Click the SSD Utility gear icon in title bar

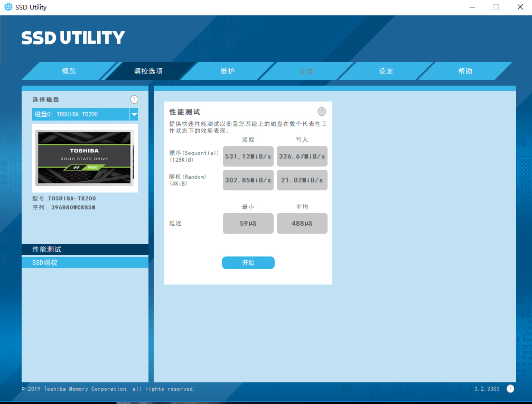pyautogui.click(x=8, y=7)
